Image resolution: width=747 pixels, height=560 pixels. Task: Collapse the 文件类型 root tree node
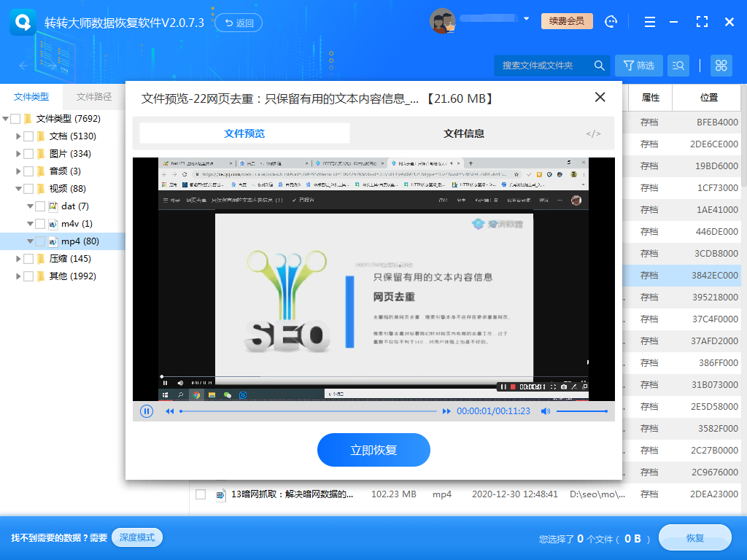5,119
